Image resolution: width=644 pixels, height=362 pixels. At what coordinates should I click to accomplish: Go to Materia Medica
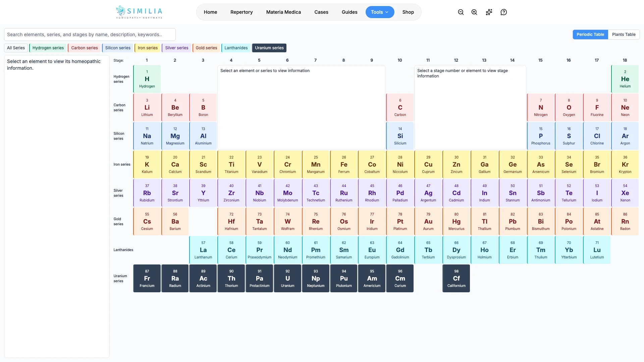tap(283, 12)
